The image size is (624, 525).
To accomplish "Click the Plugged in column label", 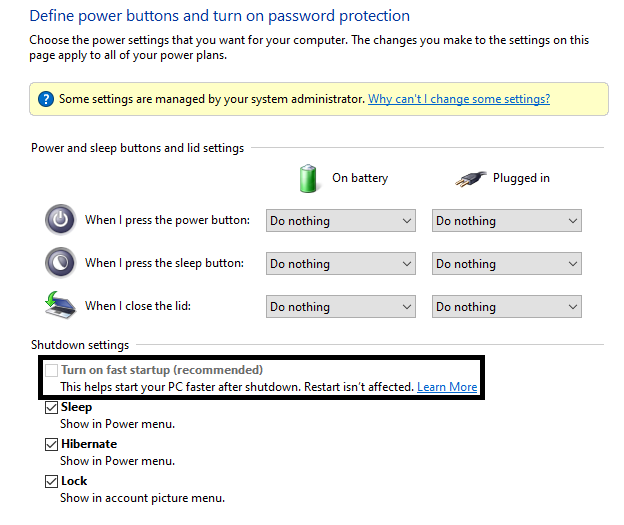I will click(x=521, y=178).
